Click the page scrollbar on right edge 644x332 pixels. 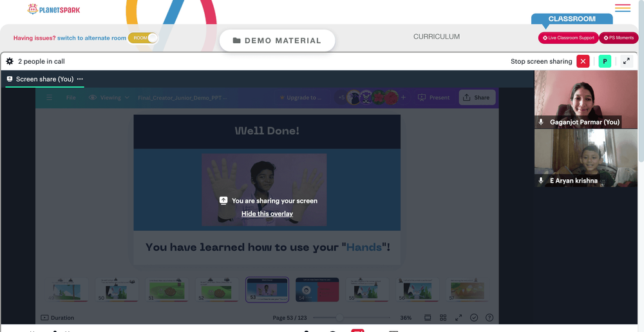(x=641, y=82)
